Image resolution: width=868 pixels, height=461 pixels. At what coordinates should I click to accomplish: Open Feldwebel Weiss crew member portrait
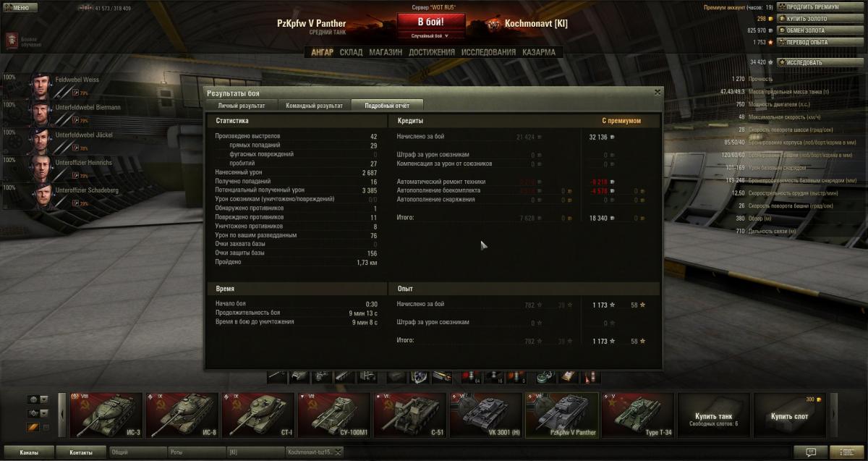pyautogui.click(x=40, y=85)
